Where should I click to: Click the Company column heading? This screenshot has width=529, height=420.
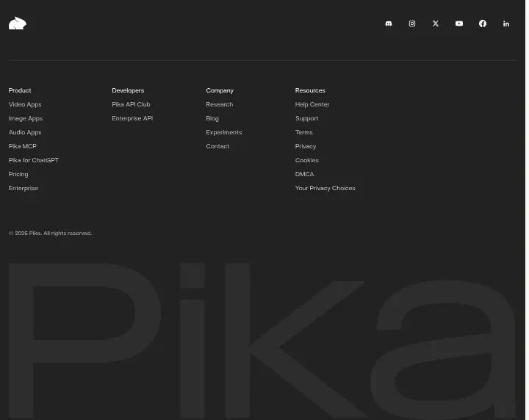220,90
